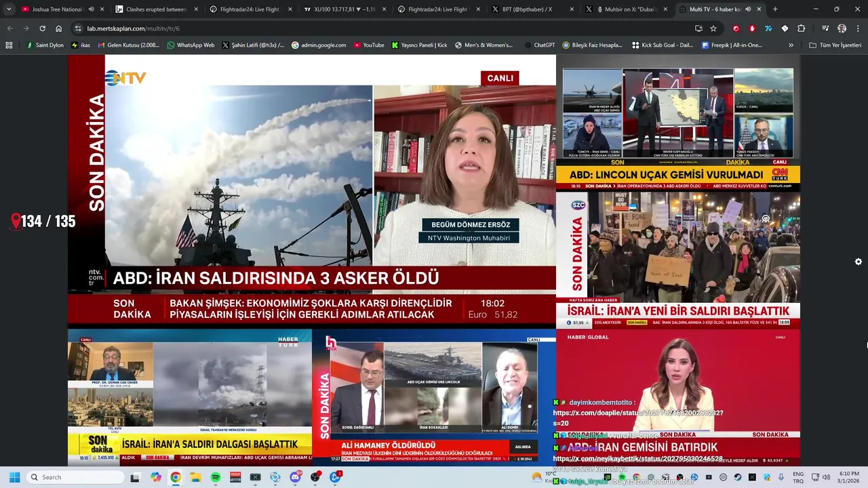Open the Saint Dylon bookmark

point(45,45)
